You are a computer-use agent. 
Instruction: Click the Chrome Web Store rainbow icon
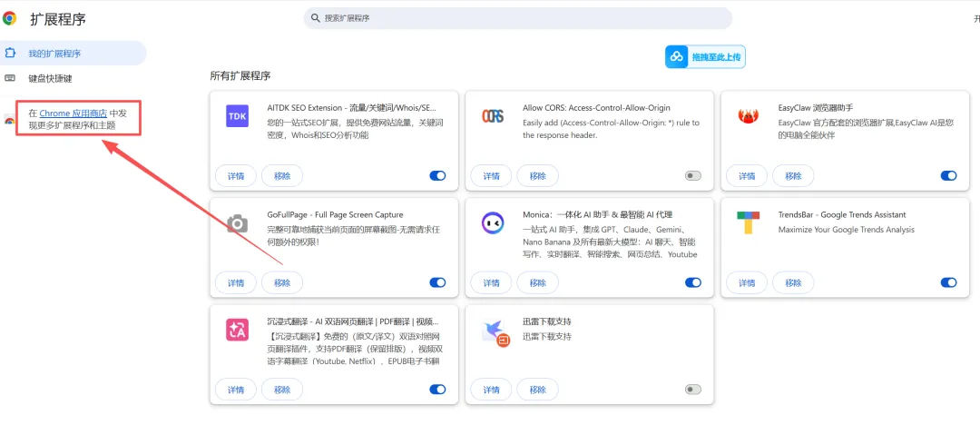[x=9, y=120]
